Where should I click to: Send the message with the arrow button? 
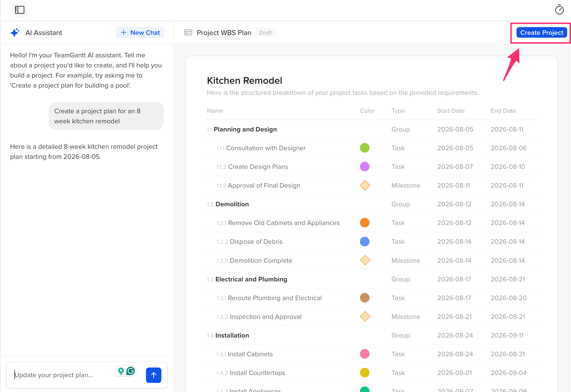[153, 375]
